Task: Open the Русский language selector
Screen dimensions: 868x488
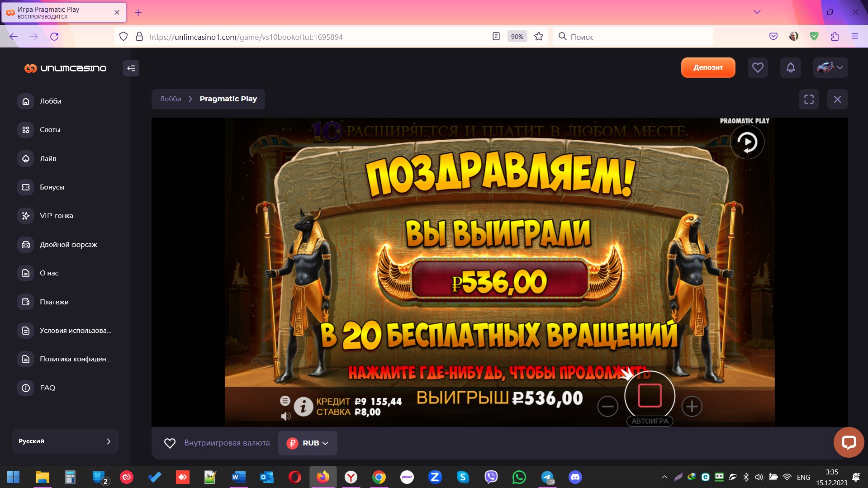Action: (x=65, y=441)
